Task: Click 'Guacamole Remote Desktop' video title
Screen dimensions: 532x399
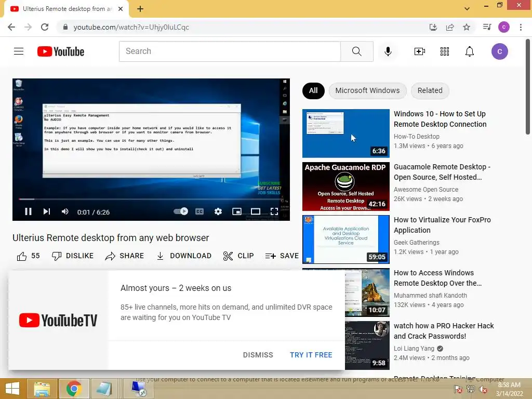Action: [x=442, y=172]
